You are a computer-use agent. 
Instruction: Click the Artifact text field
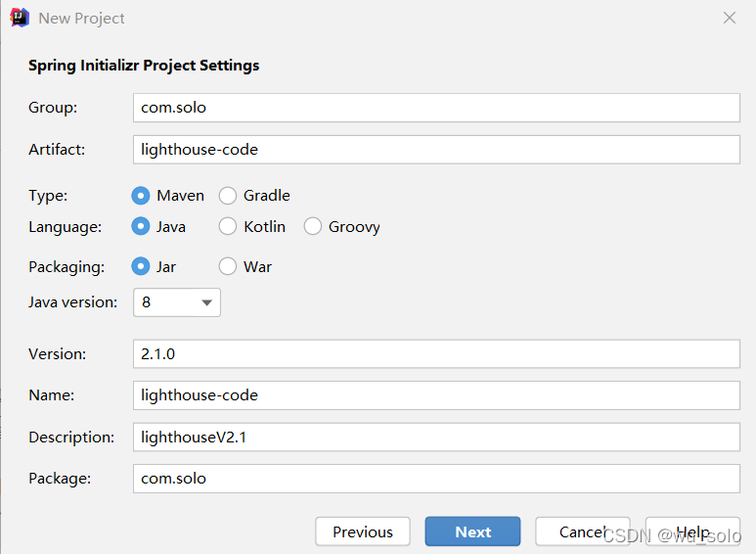coord(435,150)
